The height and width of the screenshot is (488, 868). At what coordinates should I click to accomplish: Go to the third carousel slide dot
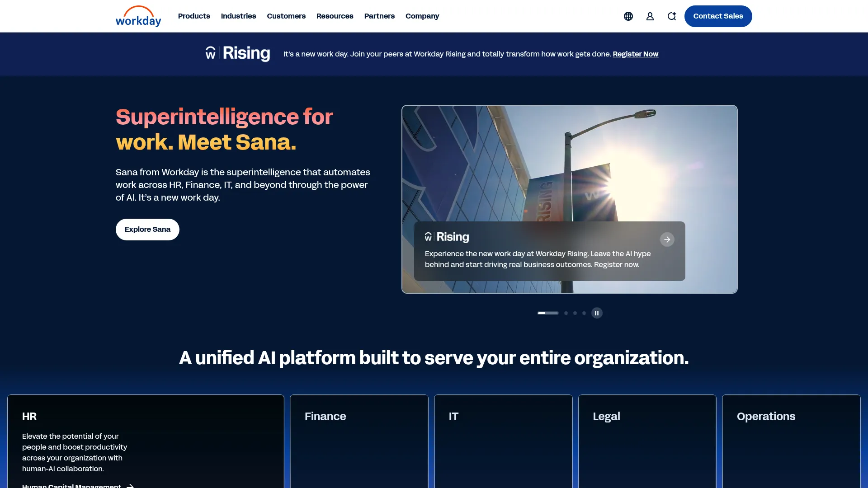pos(575,313)
